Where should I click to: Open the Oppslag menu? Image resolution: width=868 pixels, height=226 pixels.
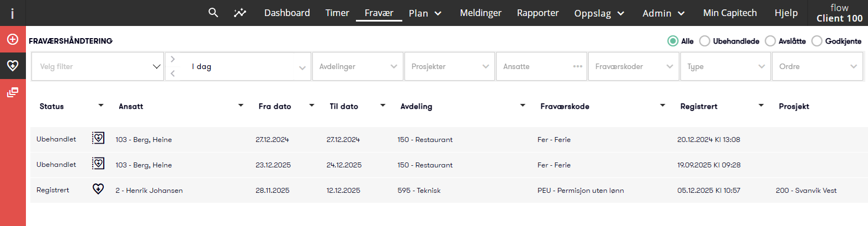[x=599, y=13]
